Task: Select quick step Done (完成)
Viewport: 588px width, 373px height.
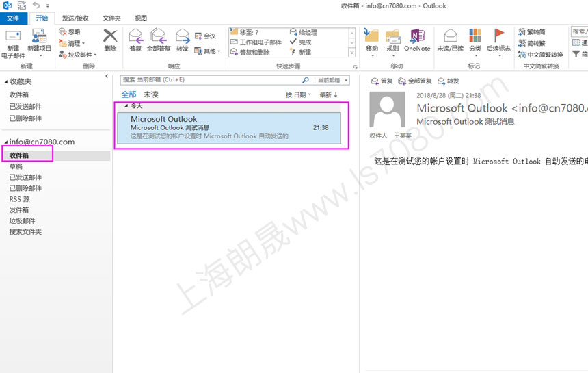Action: point(300,42)
